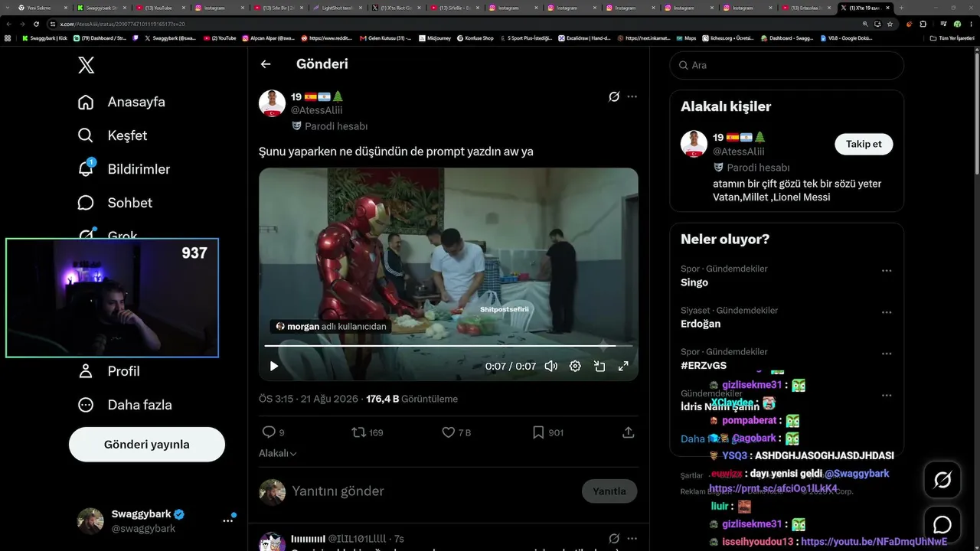Open Profil from the sidebar

coord(109,371)
